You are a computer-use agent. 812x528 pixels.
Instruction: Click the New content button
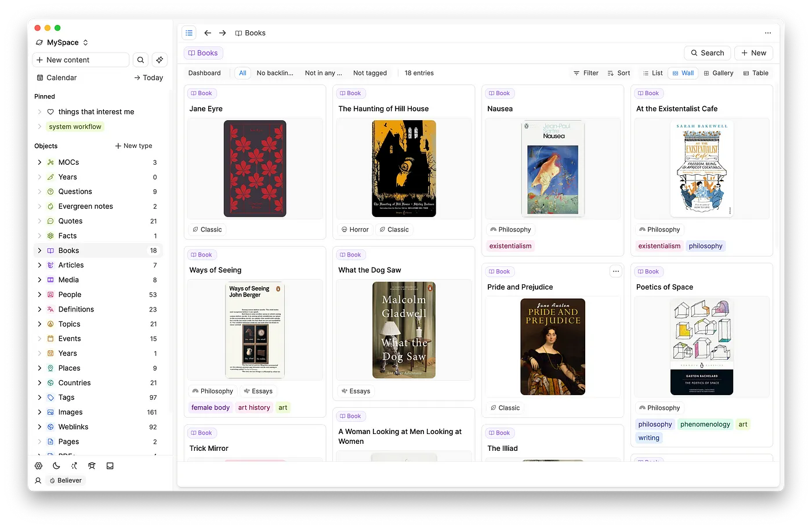pos(81,60)
